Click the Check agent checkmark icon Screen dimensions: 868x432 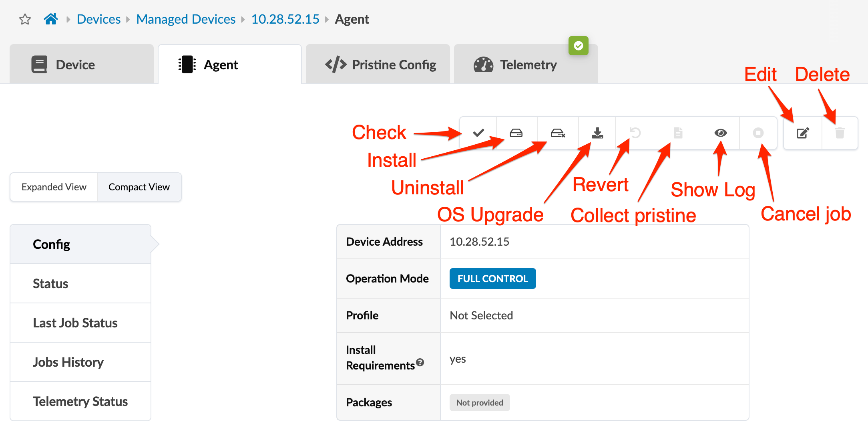coord(478,133)
